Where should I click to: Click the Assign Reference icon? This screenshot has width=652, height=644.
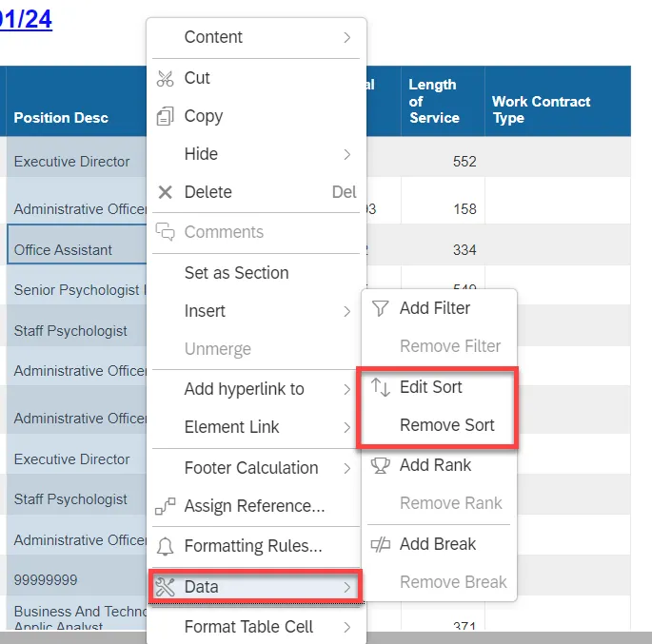click(x=166, y=506)
